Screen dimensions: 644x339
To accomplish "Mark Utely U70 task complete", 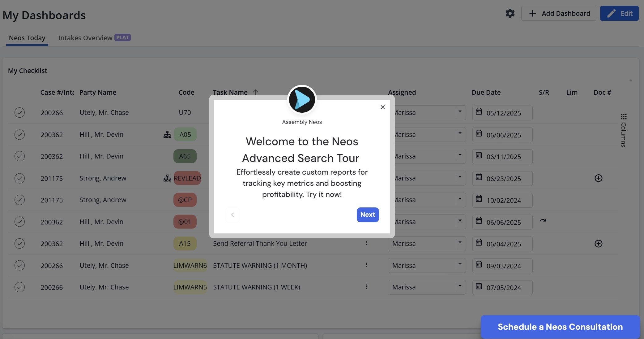I will tap(19, 112).
